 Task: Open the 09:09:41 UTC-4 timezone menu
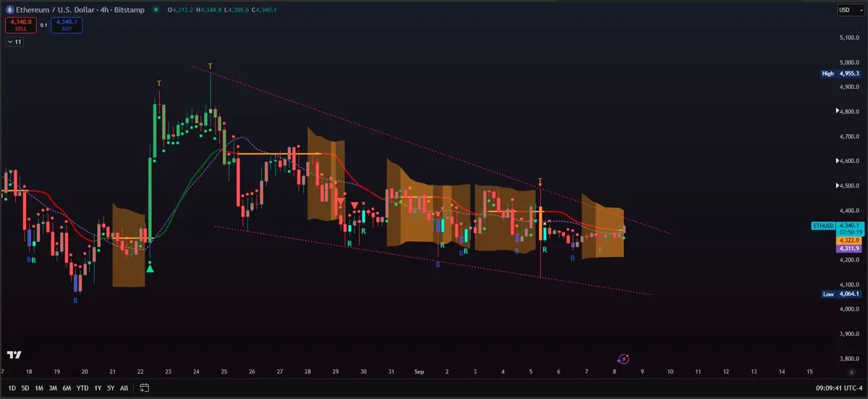coord(838,387)
